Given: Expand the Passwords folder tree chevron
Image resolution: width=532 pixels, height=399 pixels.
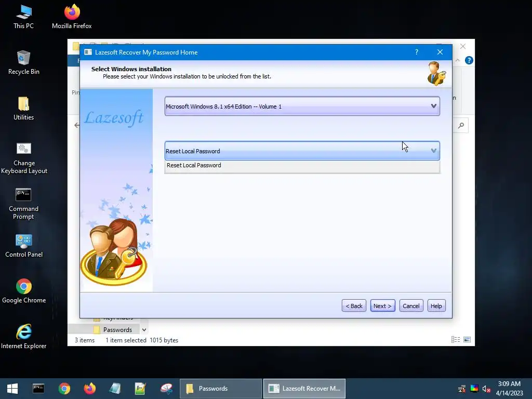Looking at the screenshot, I should pyautogui.click(x=144, y=330).
